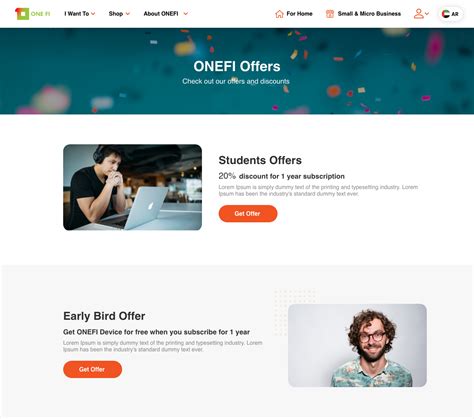Click the ONE FI logo icon
The height and width of the screenshot is (419, 474).
tap(22, 14)
